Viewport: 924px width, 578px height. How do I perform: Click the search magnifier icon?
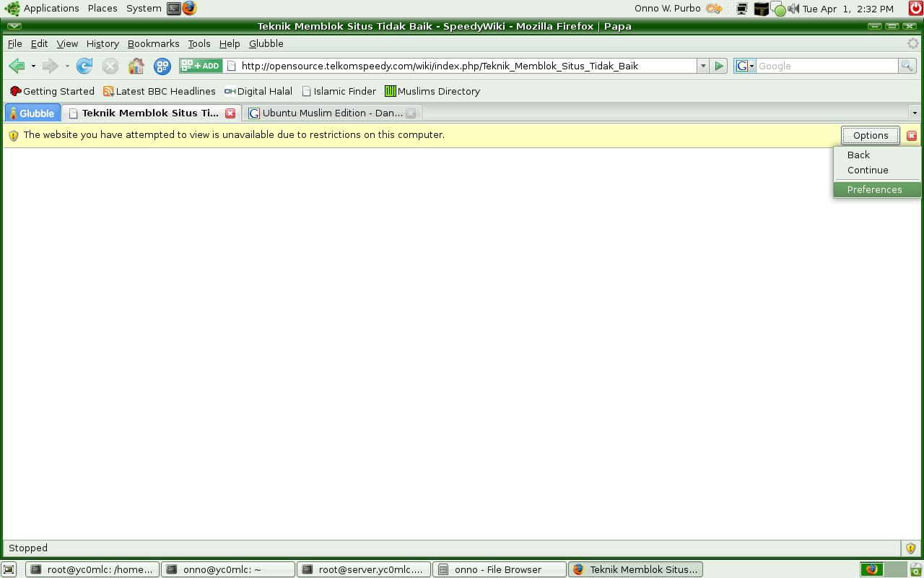pos(907,66)
